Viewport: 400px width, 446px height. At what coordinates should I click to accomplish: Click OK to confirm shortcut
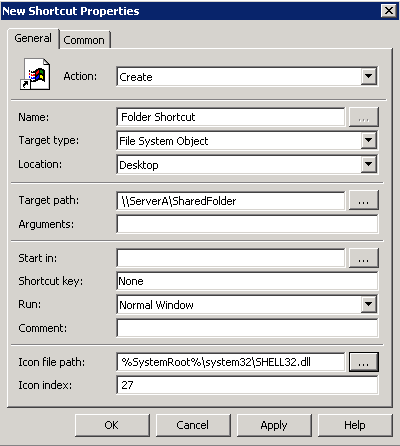[x=112, y=425]
